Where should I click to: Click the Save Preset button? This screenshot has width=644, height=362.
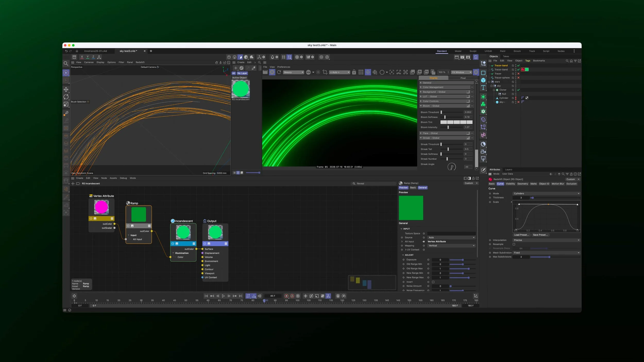point(540,235)
